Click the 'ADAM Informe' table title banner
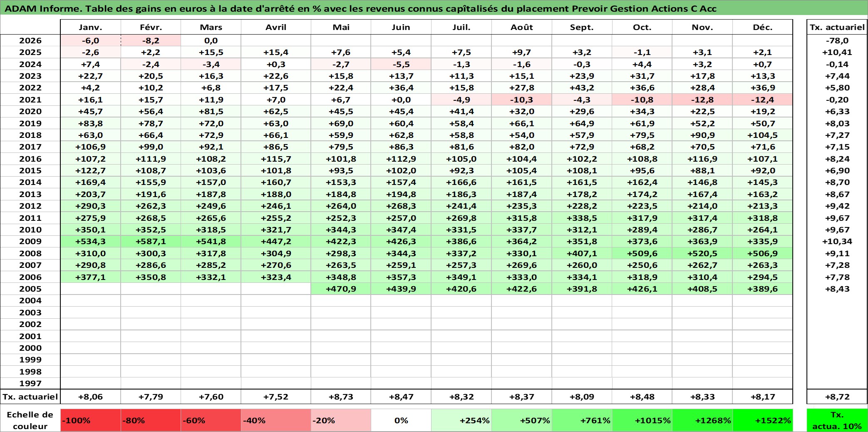This screenshot has height=432, width=868. 434,8
